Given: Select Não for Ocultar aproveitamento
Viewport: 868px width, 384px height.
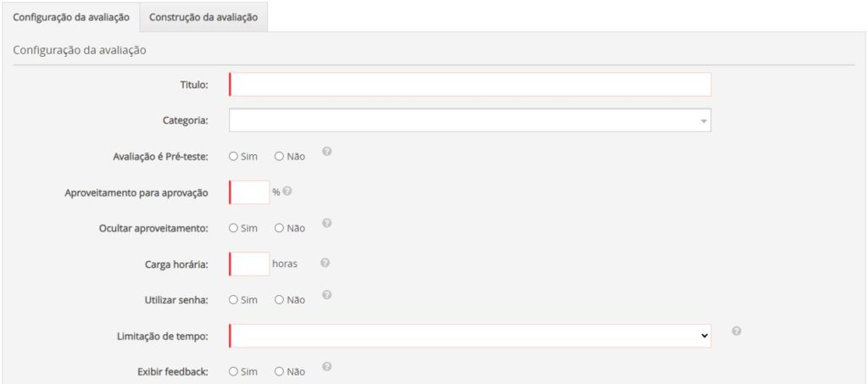Looking at the screenshot, I should tap(279, 228).
